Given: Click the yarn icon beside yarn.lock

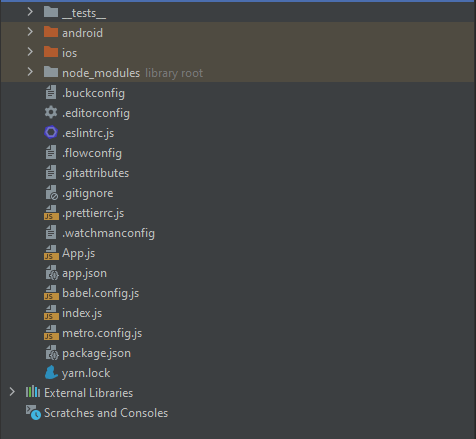Looking at the screenshot, I should pyautogui.click(x=51, y=372).
